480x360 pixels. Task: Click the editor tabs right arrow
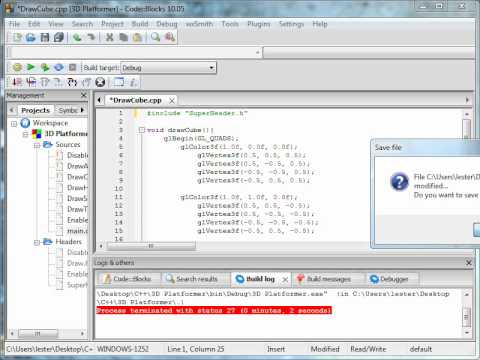(467, 100)
